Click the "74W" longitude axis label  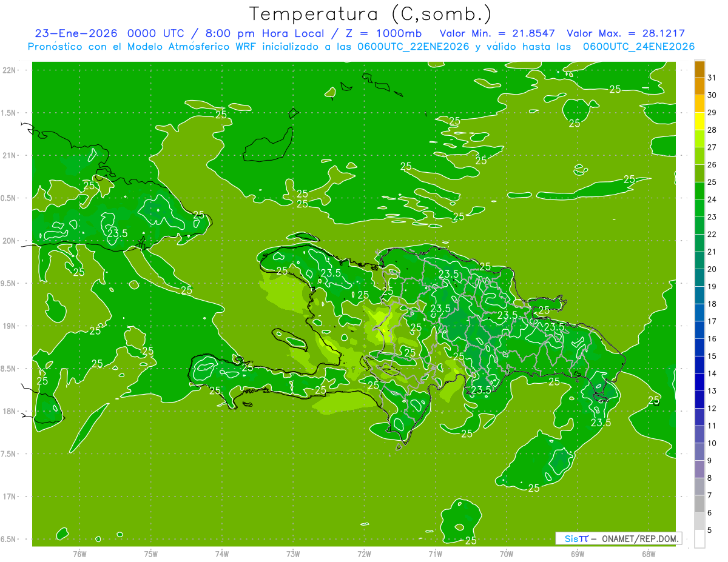[x=222, y=554]
